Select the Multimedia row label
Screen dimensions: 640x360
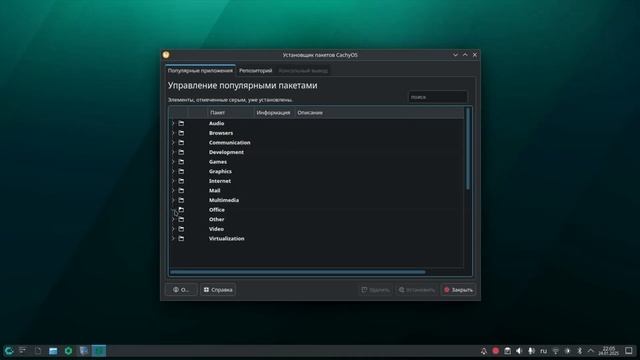tap(224, 200)
